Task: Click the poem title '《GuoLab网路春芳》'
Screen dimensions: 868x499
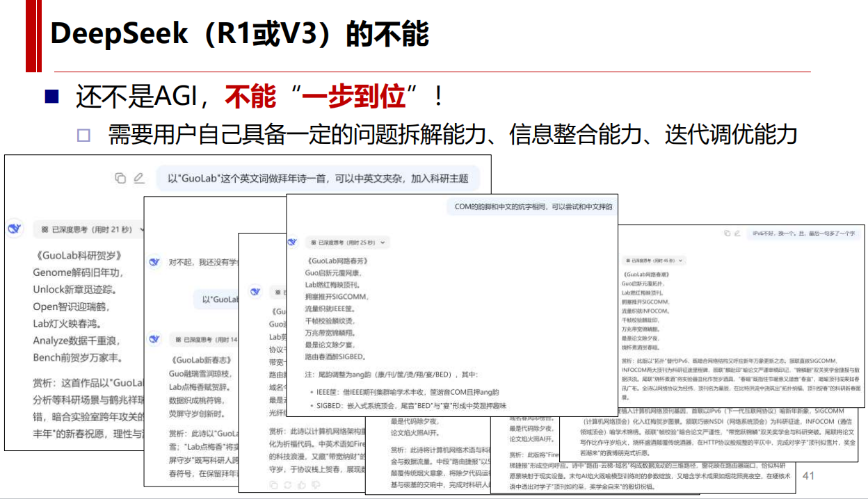Action: point(337,261)
